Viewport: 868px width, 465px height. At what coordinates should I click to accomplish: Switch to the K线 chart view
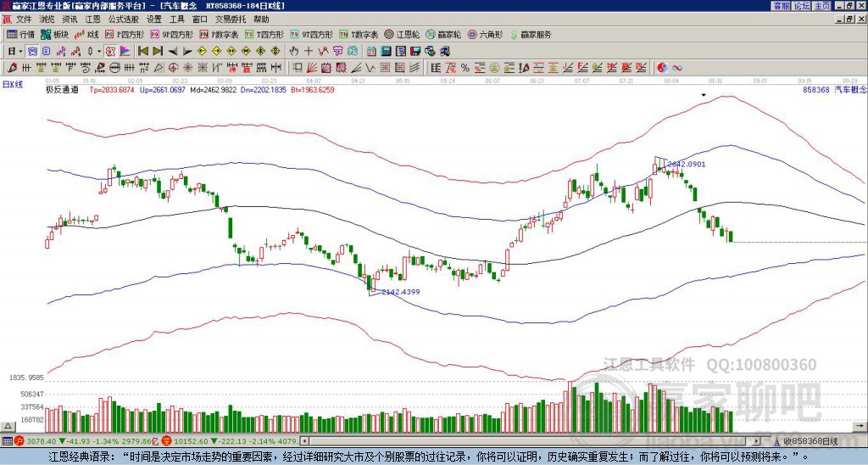click(x=86, y=34)
